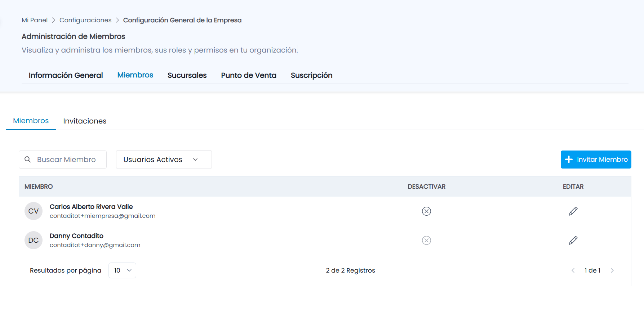Deactivate Danny Contadito member
The width and height of the screenshot is (644, 314).
click(x=426, y=240)
